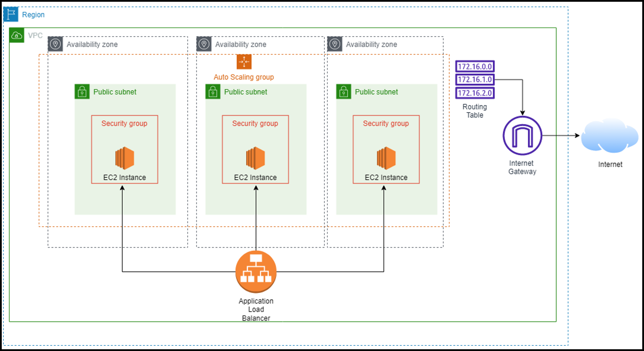This screenshot has width=644, height=351.
Task: Select the Availability zone pin icon in the middle
Action: [204, 44]
